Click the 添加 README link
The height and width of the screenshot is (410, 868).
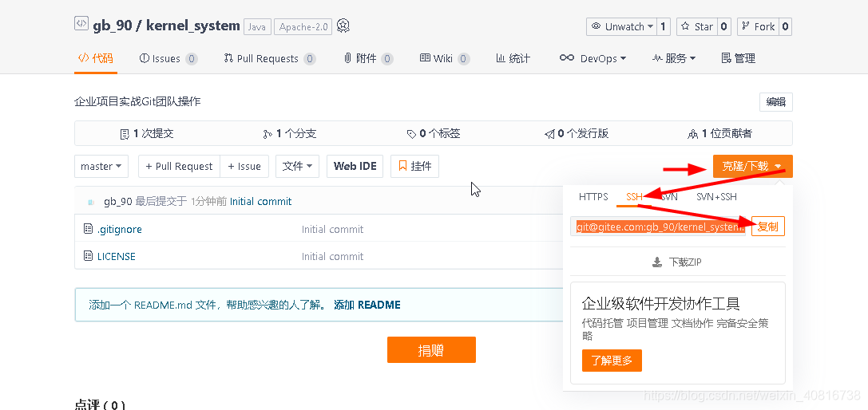[x=367, y=305]
